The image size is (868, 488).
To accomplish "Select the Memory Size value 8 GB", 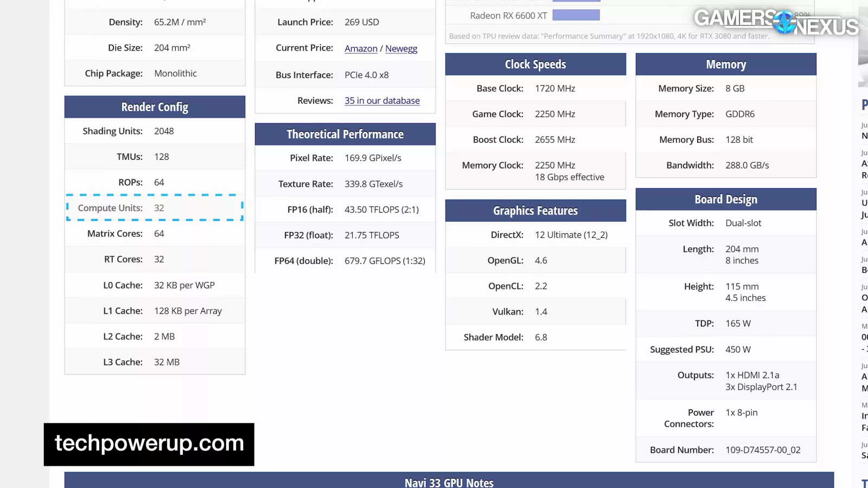I will pyautogui.click(x=735, y=88).
